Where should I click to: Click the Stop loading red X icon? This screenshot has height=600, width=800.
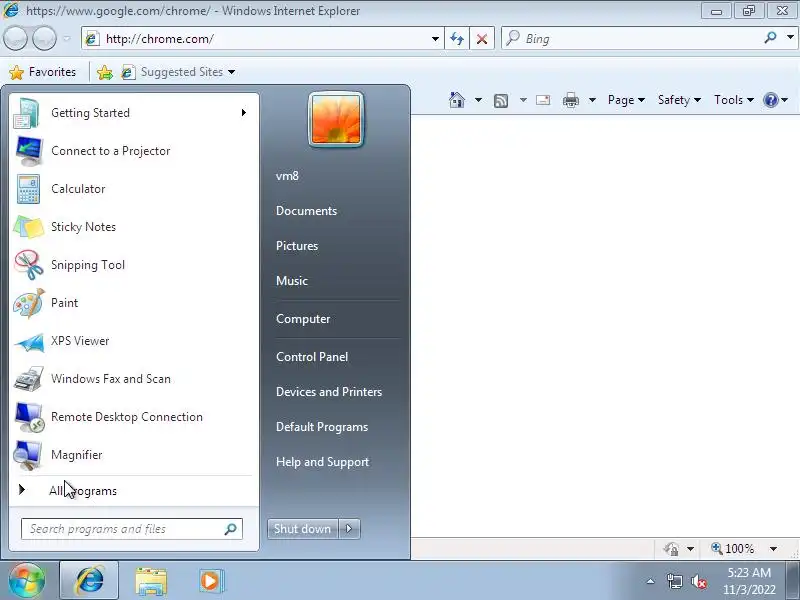point(482,39)
